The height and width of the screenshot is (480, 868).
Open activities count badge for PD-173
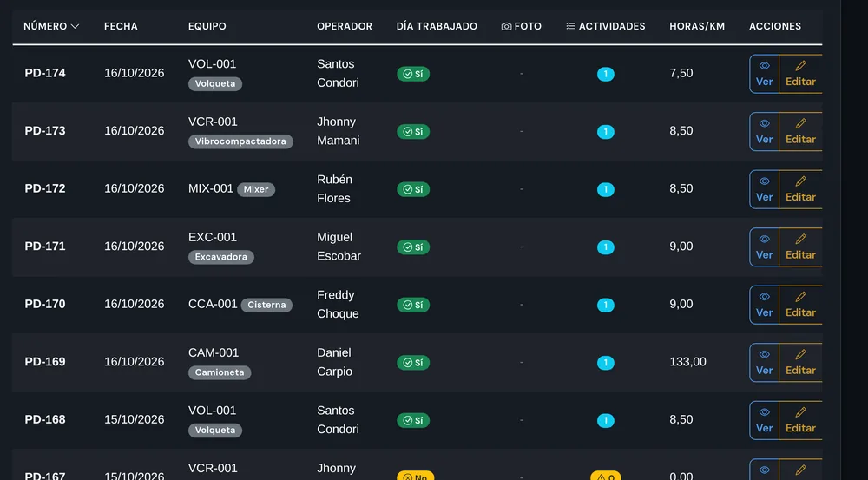click(606, 131)
